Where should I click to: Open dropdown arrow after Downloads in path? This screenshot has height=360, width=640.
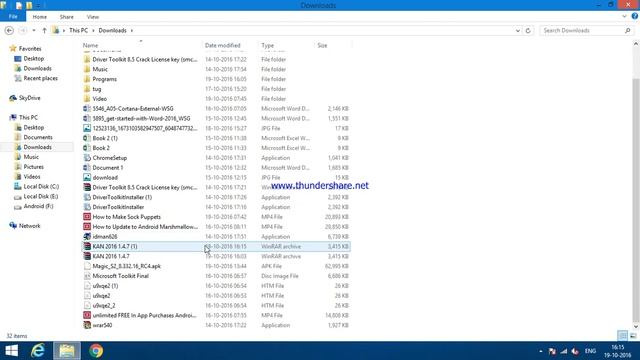(132, 31)
